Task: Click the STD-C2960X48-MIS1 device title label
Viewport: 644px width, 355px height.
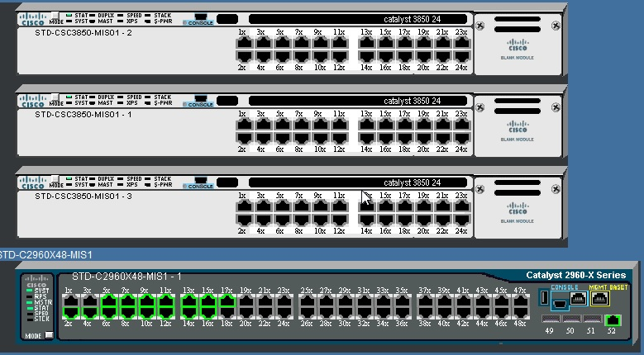Action: click(x=46, y=255)
